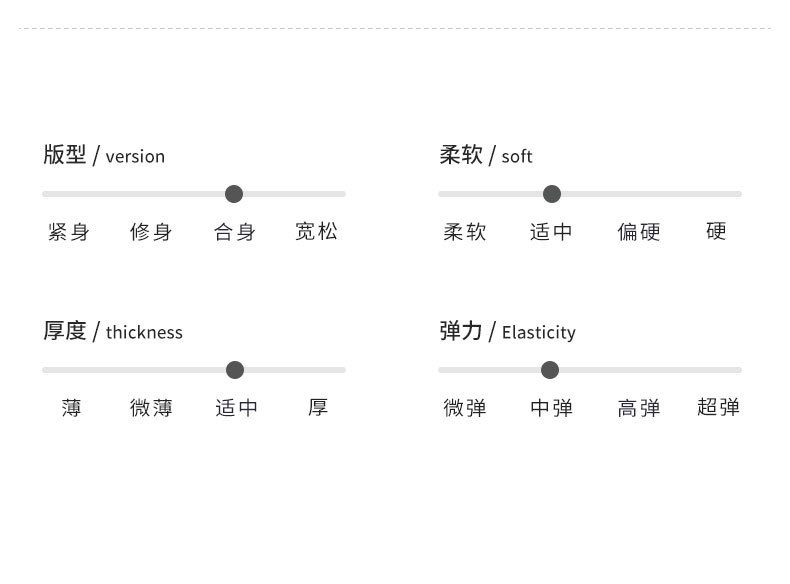
Task: Select the 高弹 elasticity option
Action: pos(639,408)
